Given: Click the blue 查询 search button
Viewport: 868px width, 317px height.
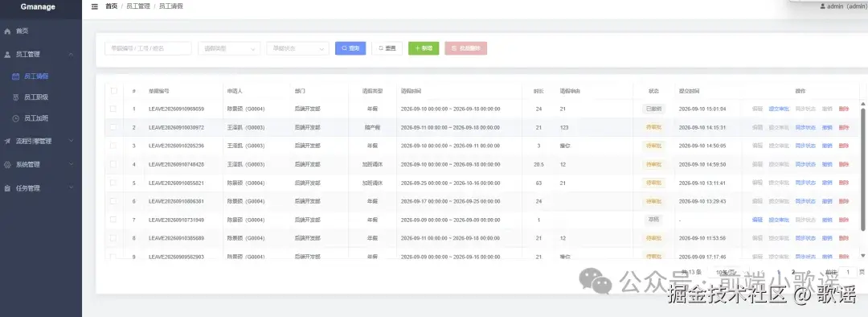Looking at the screenshot, I should point(350,48).
